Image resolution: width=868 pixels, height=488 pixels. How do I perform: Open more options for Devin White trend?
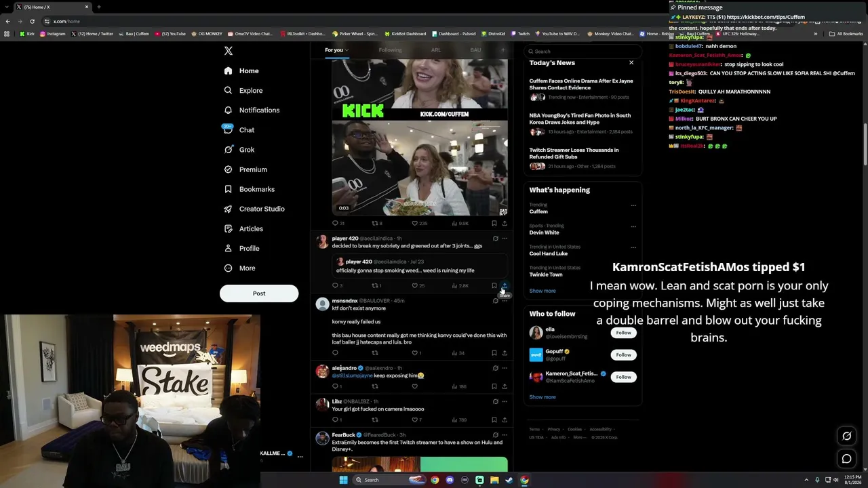[x=633, y=226]
